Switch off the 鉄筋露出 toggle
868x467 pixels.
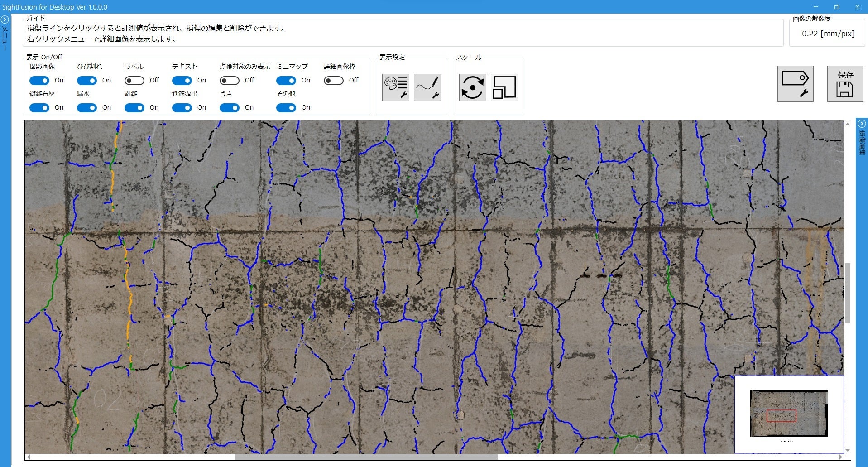[x=182, y=108]
